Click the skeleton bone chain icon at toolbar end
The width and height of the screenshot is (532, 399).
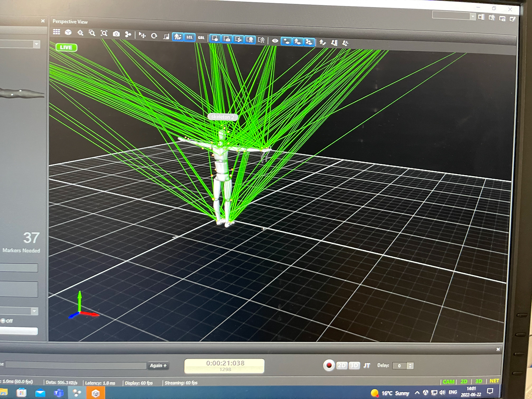pyautogui.click(x=345, y=44)
